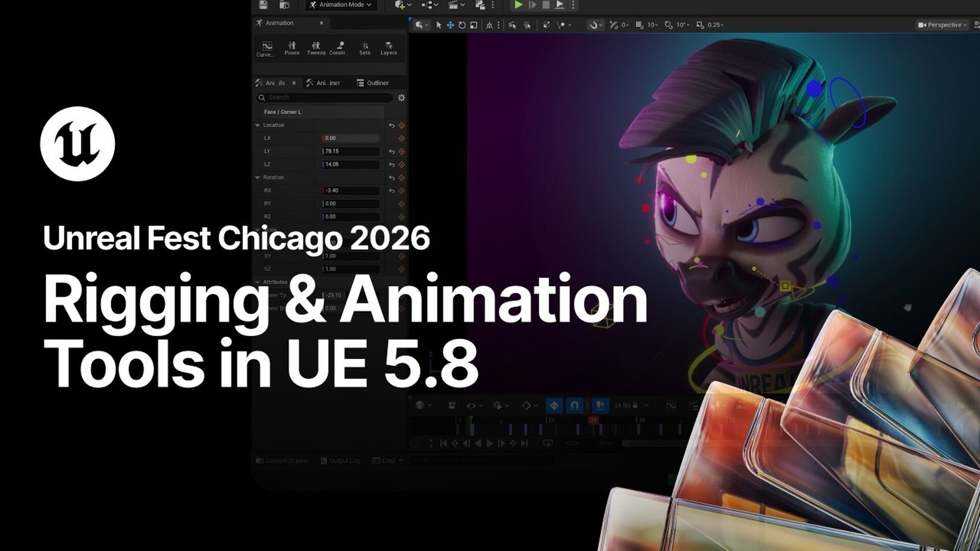Open the Poses tool

(x=292, y=48)
